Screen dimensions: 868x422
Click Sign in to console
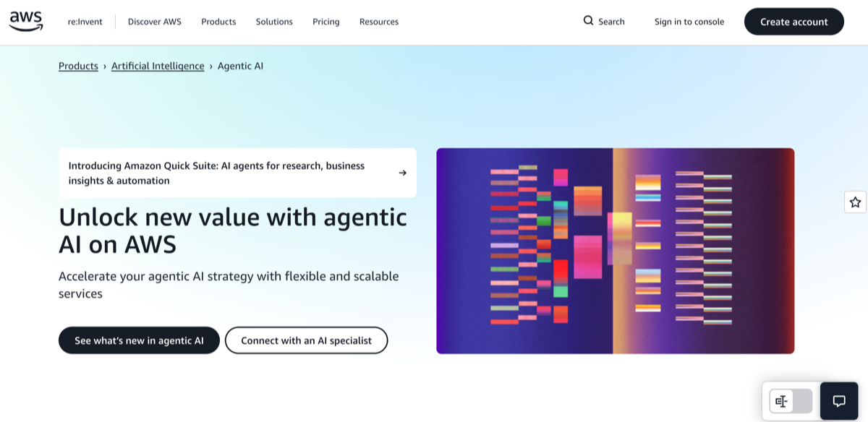(x=689, y=22)
